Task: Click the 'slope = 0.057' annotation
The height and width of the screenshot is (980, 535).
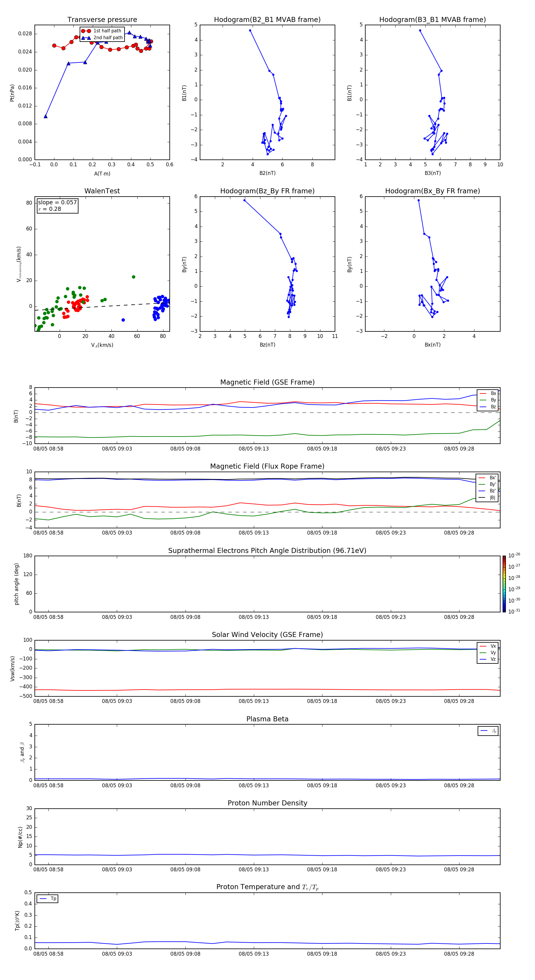Action: click(x=57, y=203)
